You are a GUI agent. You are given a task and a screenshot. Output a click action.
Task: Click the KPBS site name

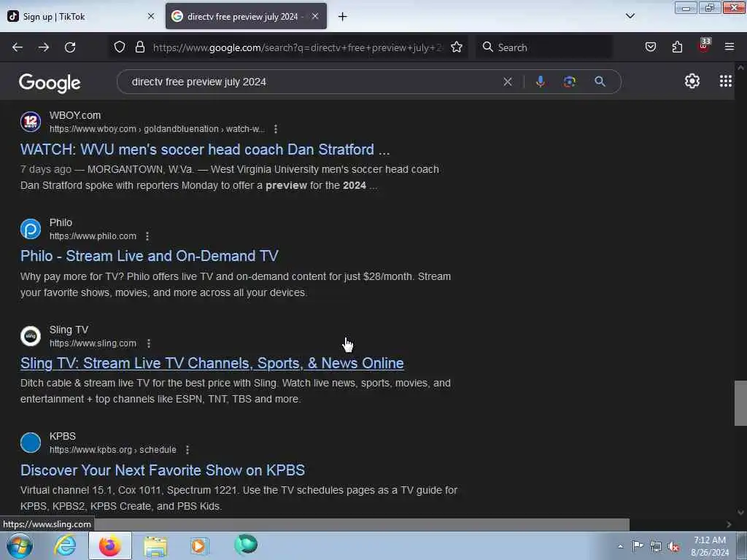point(63,436)
